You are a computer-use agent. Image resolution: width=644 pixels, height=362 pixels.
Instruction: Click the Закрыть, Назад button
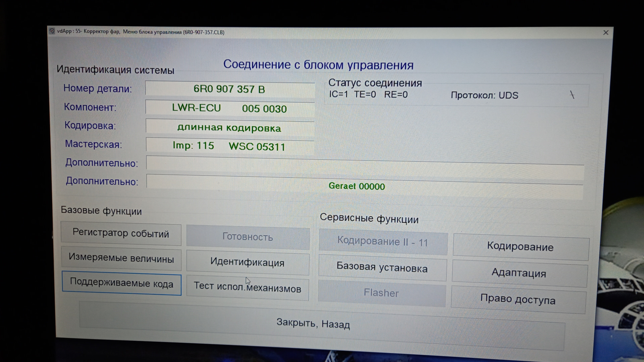[x=321, y=326]
